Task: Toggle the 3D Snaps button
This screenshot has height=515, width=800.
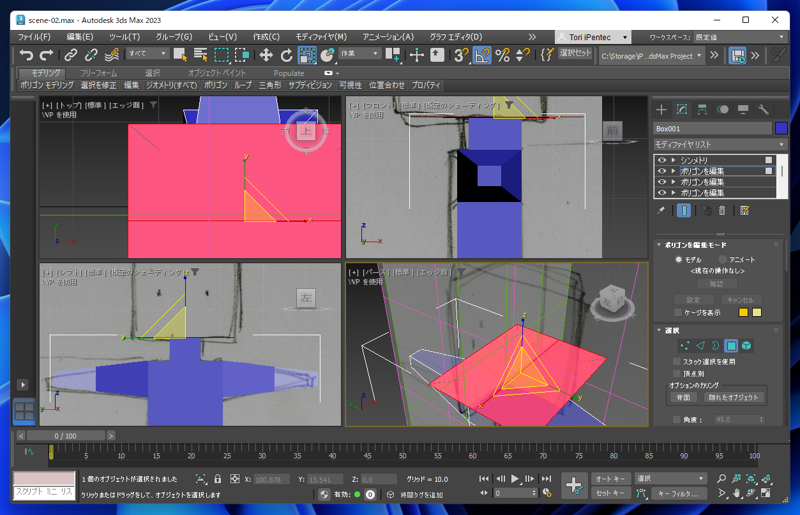Action: tap(461, 55)
